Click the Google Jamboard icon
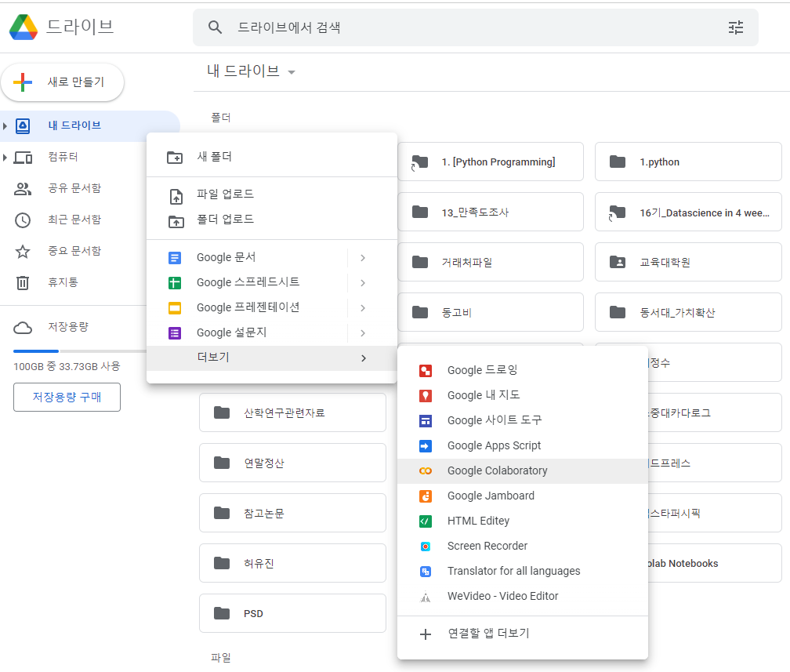790x672 pixels. (426, 496)
